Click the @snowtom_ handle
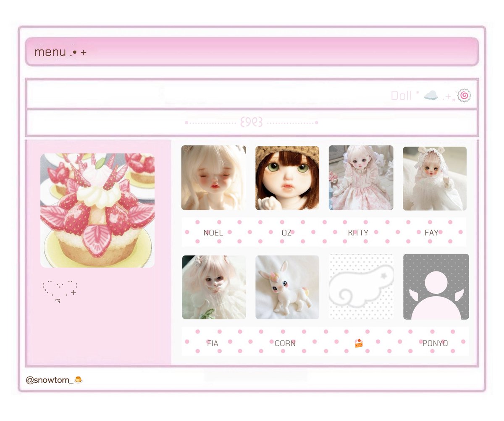This screenshot has width=504, height=421. point(50,380)
